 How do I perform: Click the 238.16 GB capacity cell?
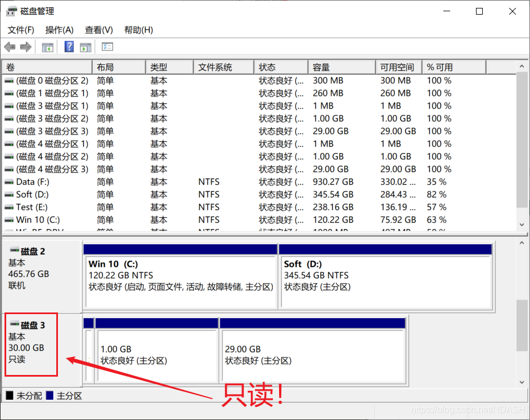coord(333,207)
